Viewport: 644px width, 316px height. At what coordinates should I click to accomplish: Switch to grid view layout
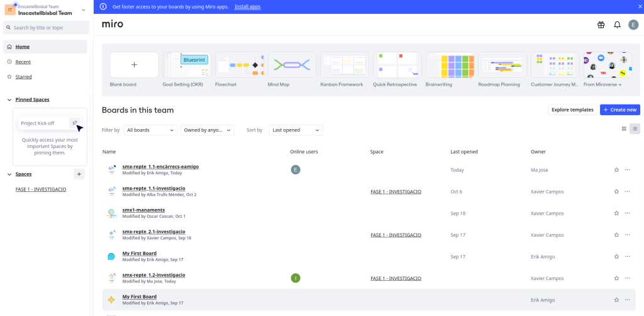point(624,128)
